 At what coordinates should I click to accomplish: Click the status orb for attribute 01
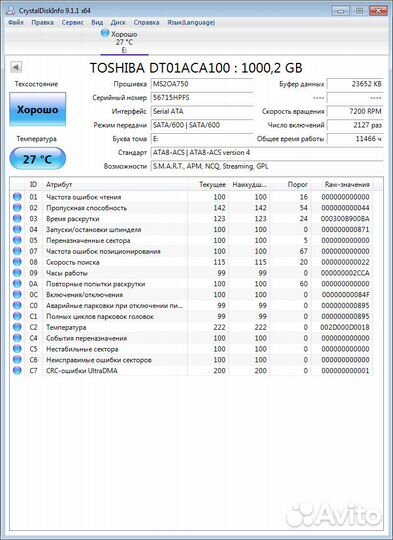point(17,197)
